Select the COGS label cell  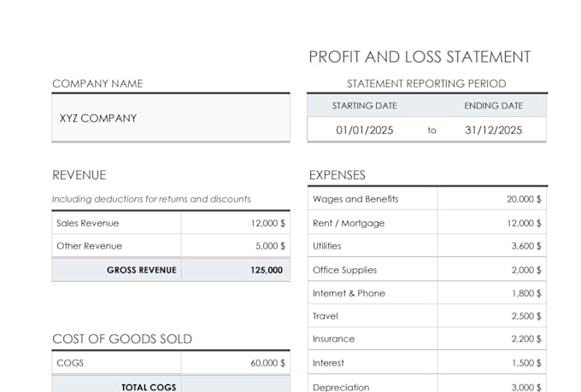pyautogui.click(x=117, y=363)
